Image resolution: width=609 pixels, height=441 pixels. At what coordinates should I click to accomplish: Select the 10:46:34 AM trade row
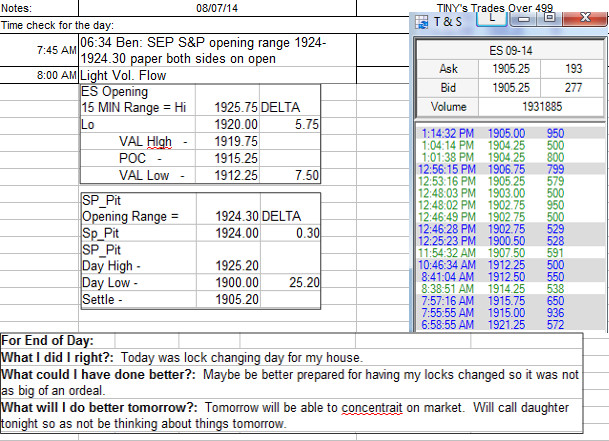(x=510, y=265)
